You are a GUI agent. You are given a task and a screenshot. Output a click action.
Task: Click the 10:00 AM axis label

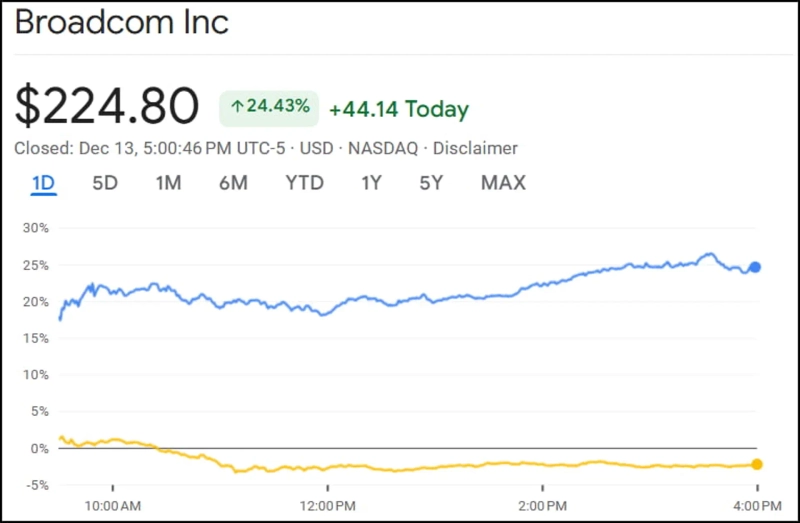tap(113, 503)
